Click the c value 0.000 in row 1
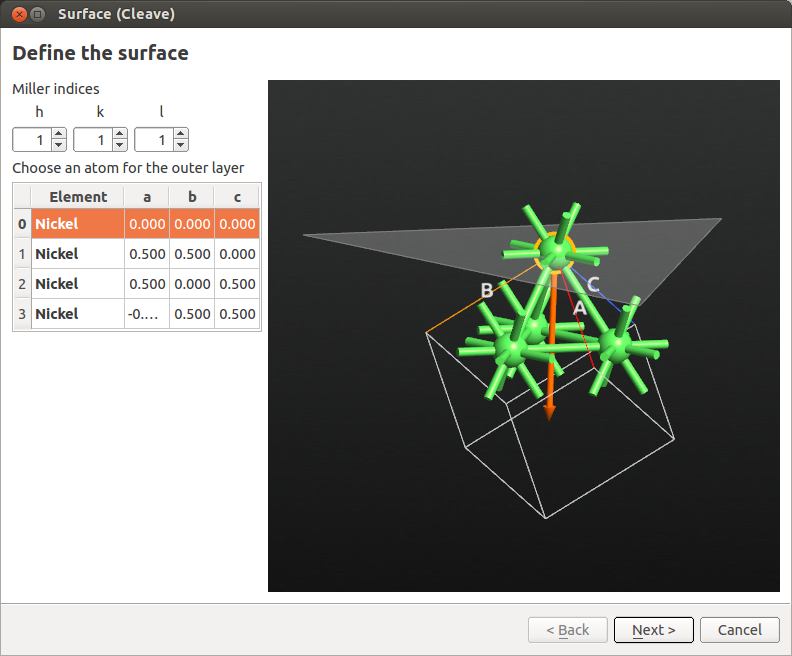This screenshot has height=656, width=792. pyautogui.click(x=237, y=254)
